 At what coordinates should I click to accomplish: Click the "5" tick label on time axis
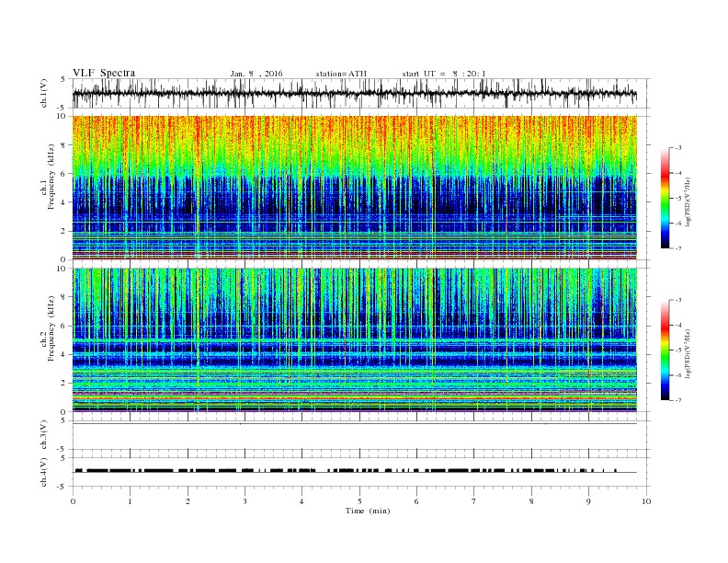[x=359, y=501]
